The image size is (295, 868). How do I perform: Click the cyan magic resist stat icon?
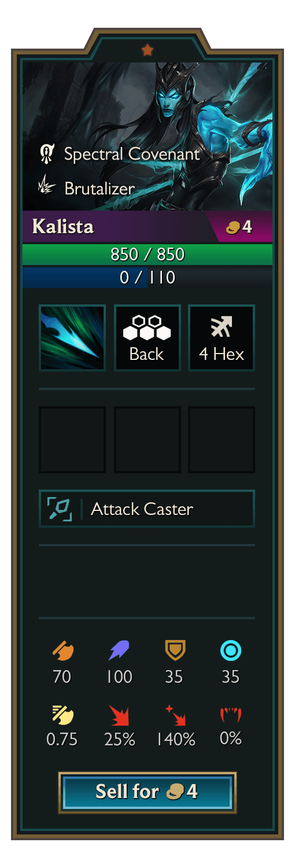(231, 651)
